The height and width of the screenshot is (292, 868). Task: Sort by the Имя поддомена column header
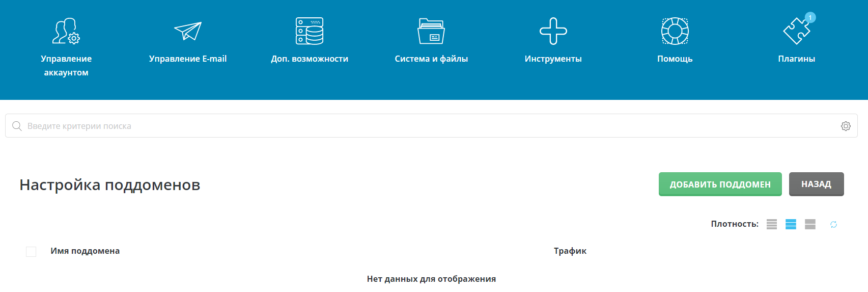85,251
